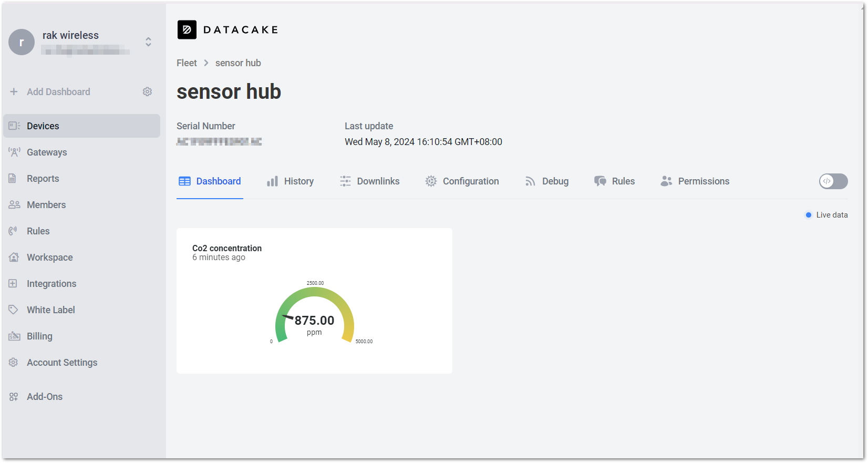Click the Devices sidebar icon
The image size is (868, 463).
pyautogui.click(x=14, y=126)
